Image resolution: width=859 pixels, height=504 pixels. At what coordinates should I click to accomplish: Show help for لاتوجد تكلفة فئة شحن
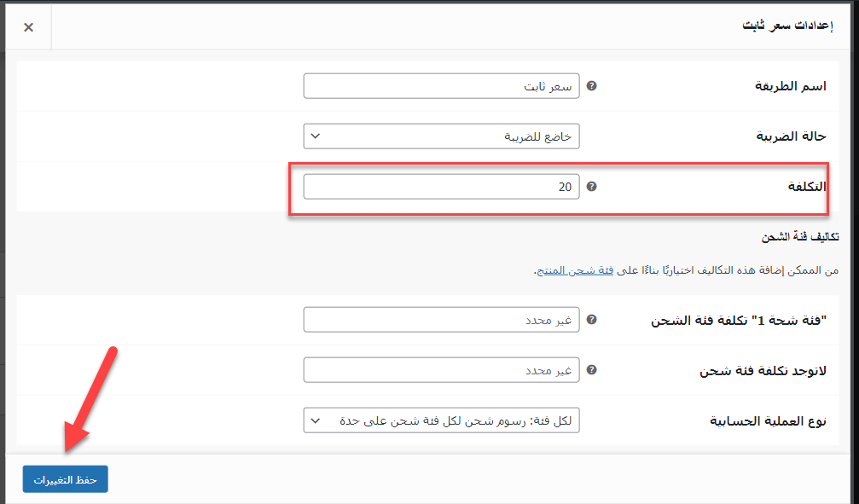click(x=592, y=370)
